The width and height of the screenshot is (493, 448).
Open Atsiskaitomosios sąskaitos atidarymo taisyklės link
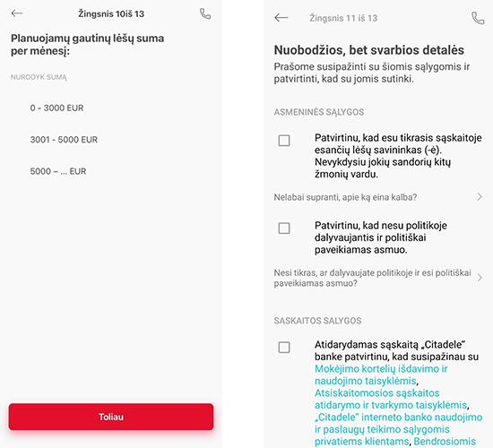click(391, 399)
